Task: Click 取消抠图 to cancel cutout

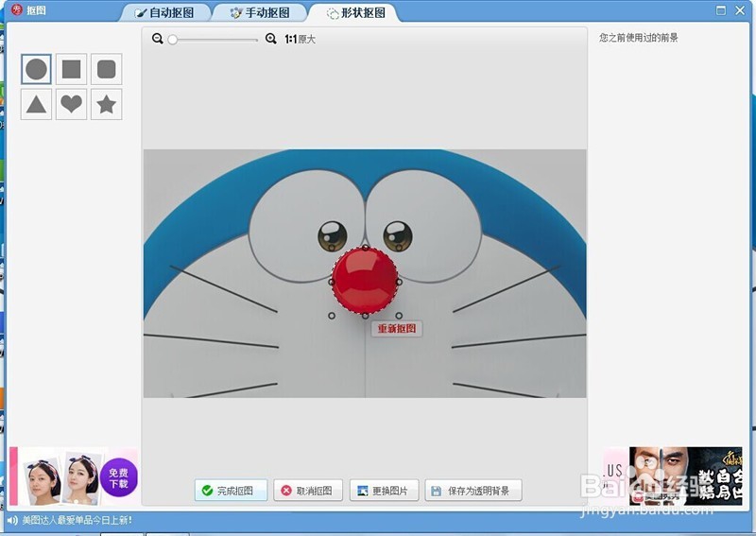Action: [308, 491]
